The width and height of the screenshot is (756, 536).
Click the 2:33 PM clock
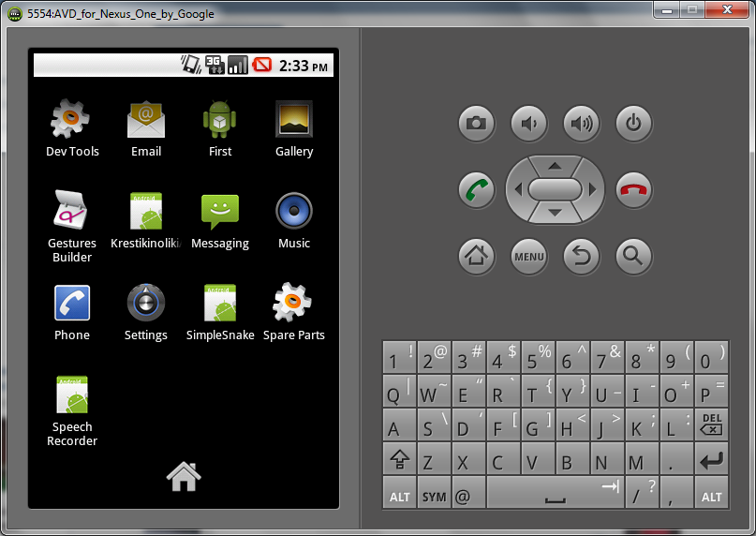pyautogui.click(x=304, y=66)
